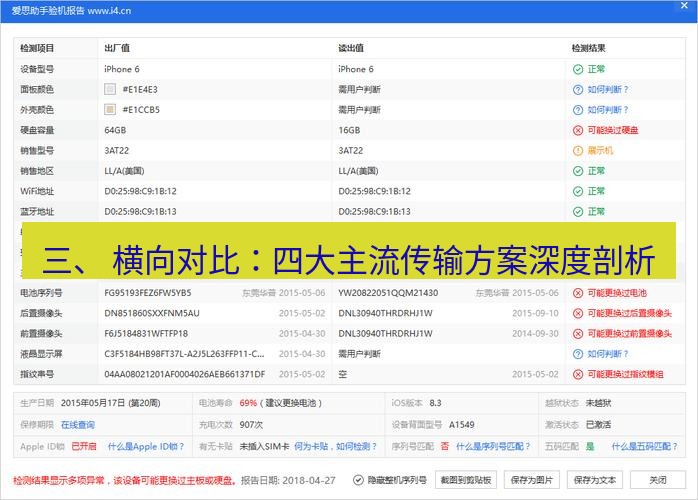
Task: Click the red X icon in 后置摄像头 row
Action: (x=577, y=313)
